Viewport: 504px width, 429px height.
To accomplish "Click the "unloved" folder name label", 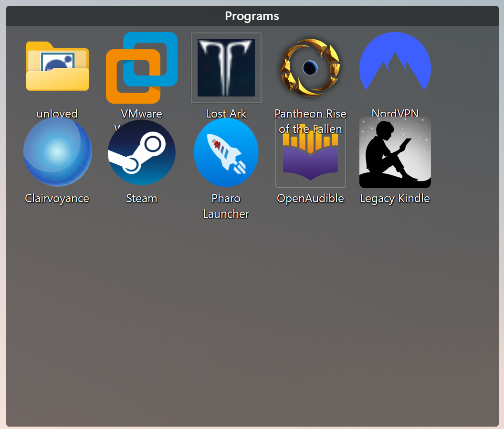I will tap(57, 114).
